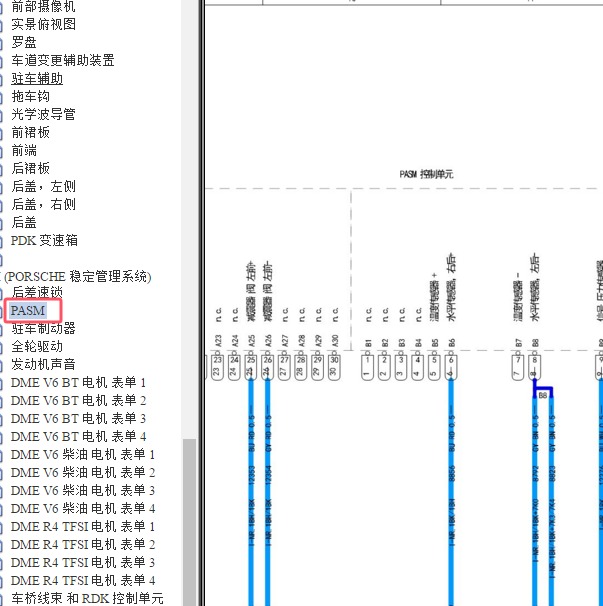Open 车桥线束 和 RDK 控制单元 bookmark
The width and height of the screenshot is (603, 606).
(x=87, y=598)
